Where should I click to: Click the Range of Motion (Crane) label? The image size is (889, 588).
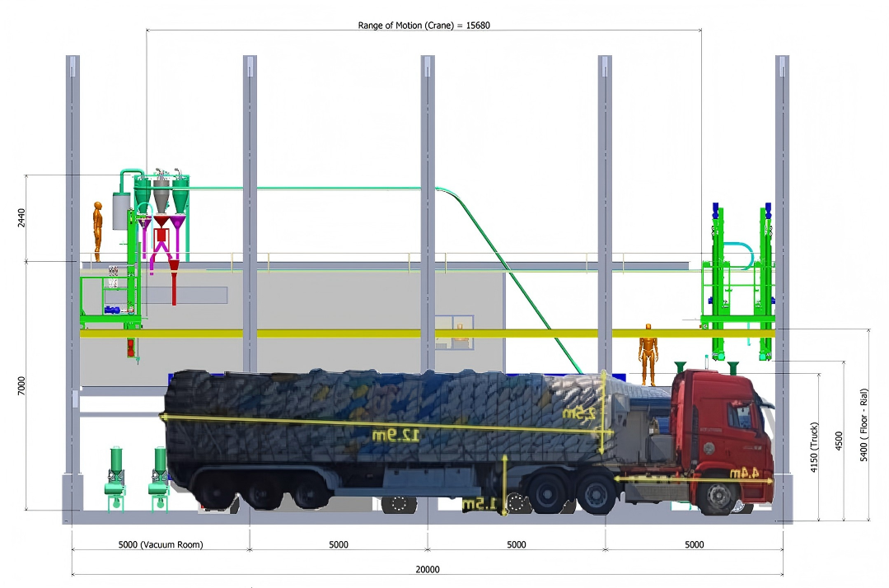pyautogui.click(x=423, y=25)
